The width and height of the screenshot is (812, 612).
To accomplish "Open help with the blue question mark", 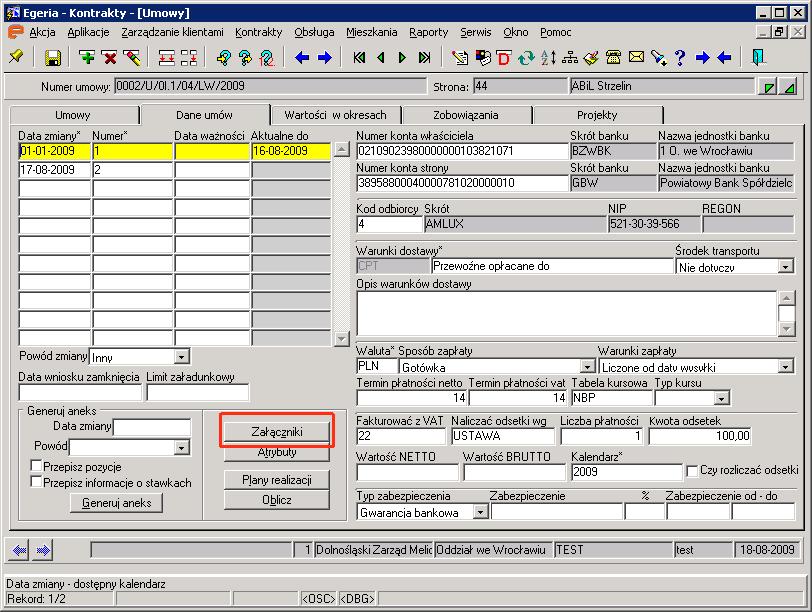I will click(x=680, y=57).
